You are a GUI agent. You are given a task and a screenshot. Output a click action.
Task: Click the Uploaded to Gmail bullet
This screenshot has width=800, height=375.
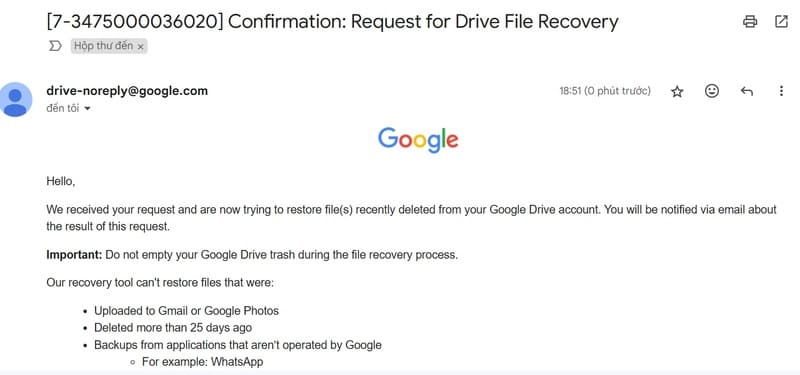click(186, 311)
